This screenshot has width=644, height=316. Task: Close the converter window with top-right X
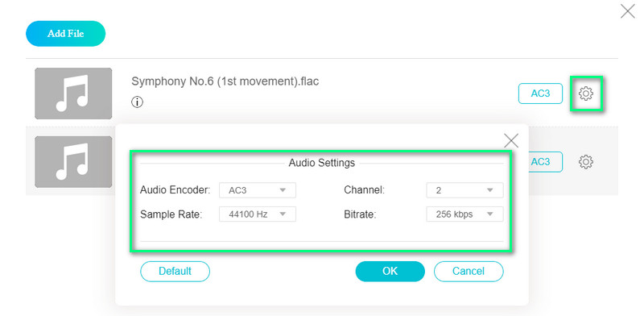[x=628, y=11]
